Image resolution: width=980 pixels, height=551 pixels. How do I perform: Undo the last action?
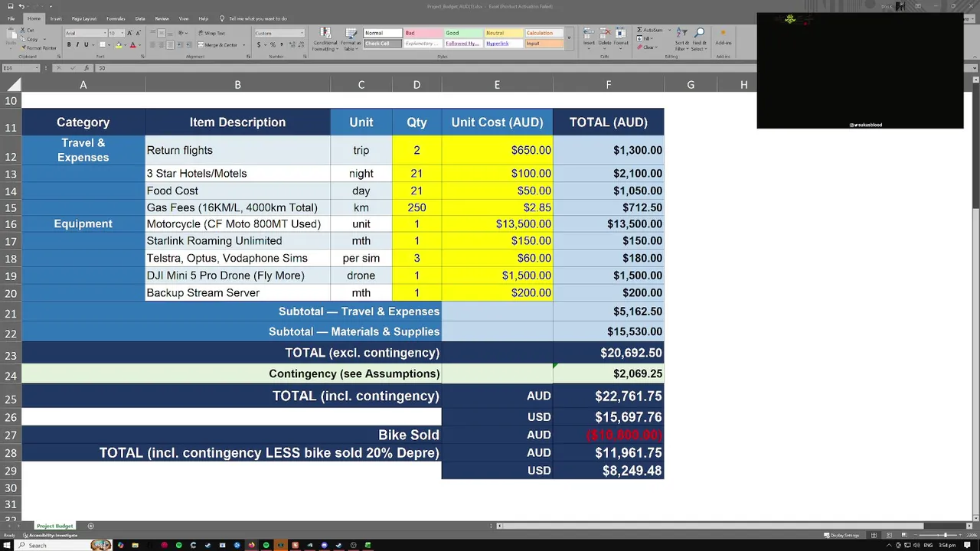pyautogui.click(x=22, y=6)
